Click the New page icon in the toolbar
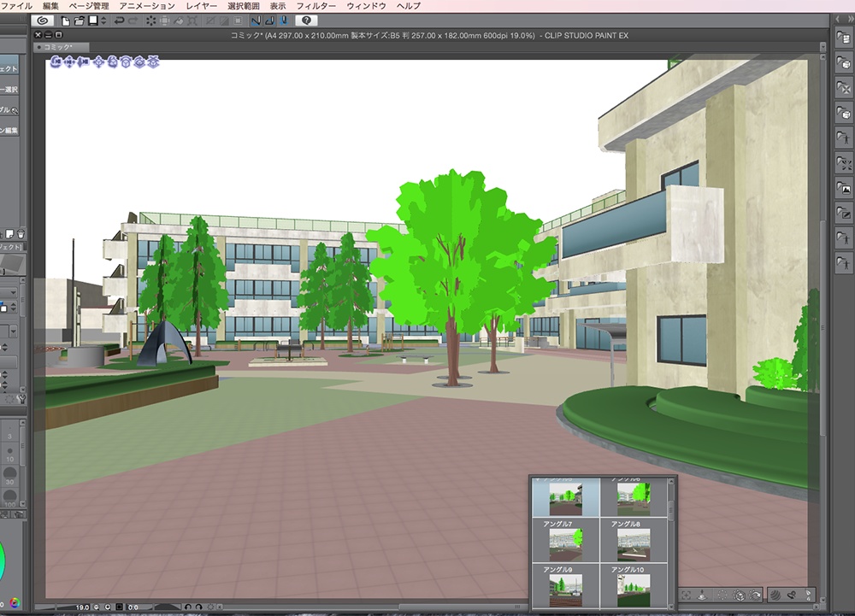This screenshot has height=616, width=855. tap(68, 19)
